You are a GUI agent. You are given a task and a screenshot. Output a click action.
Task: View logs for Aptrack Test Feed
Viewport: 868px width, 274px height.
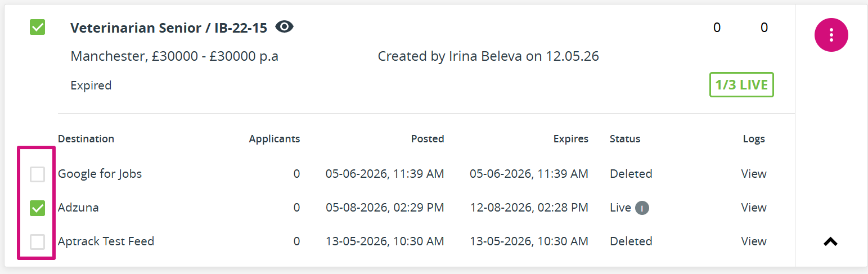point(754,241)
